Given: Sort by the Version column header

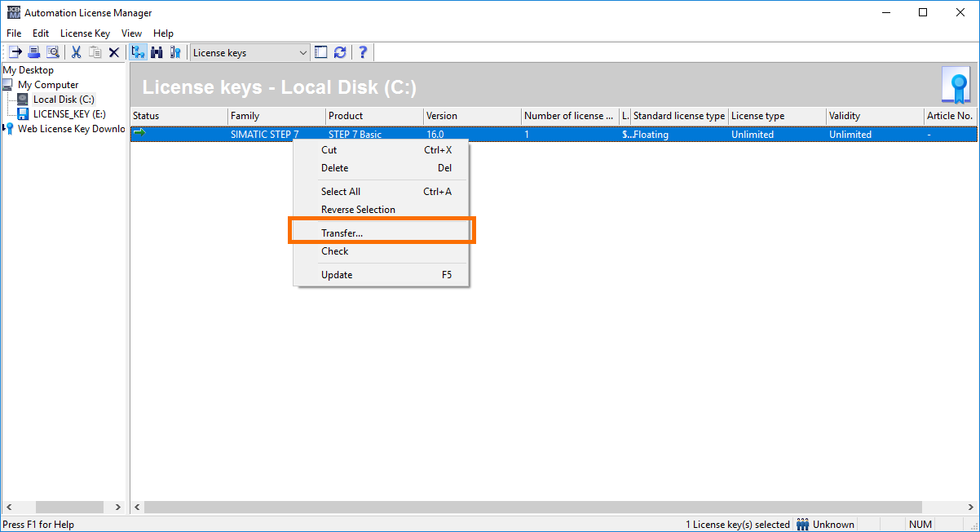Looking at the screenshot, I should click(472, 116).
